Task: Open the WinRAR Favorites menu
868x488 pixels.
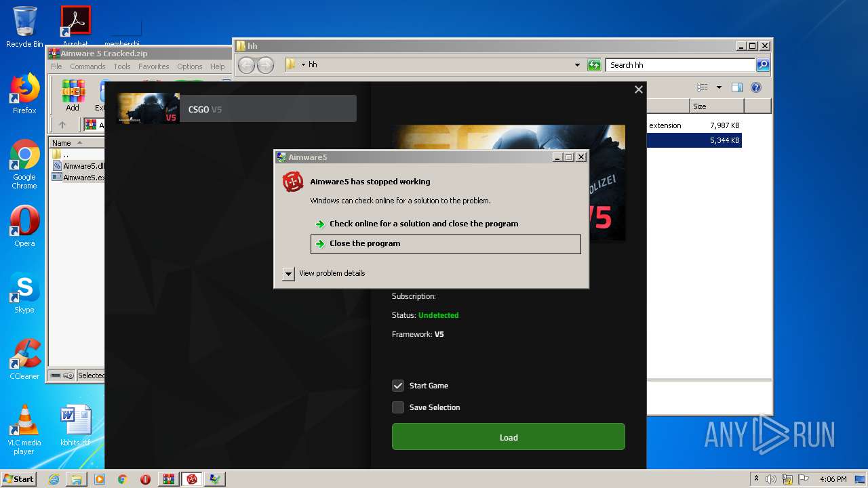Action: (154, 66)
